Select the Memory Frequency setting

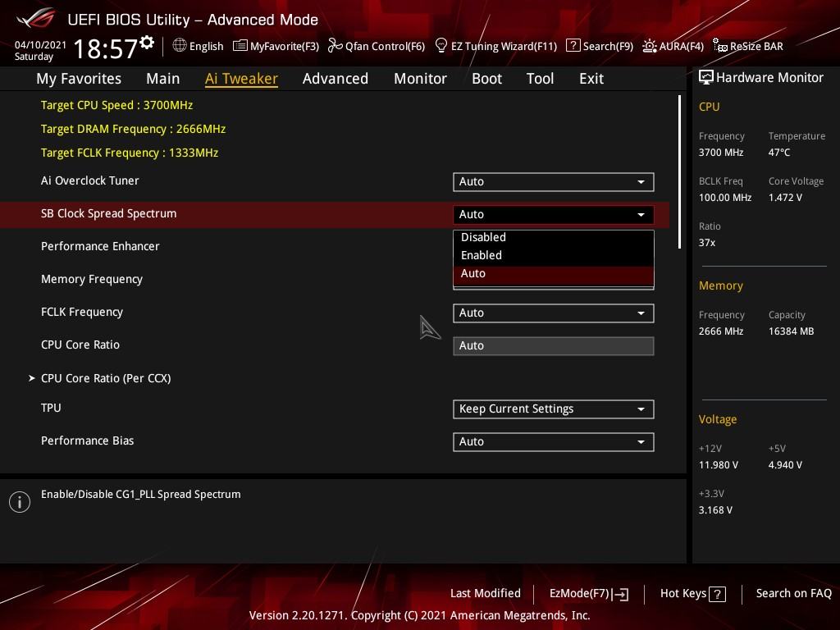(92, 279)
